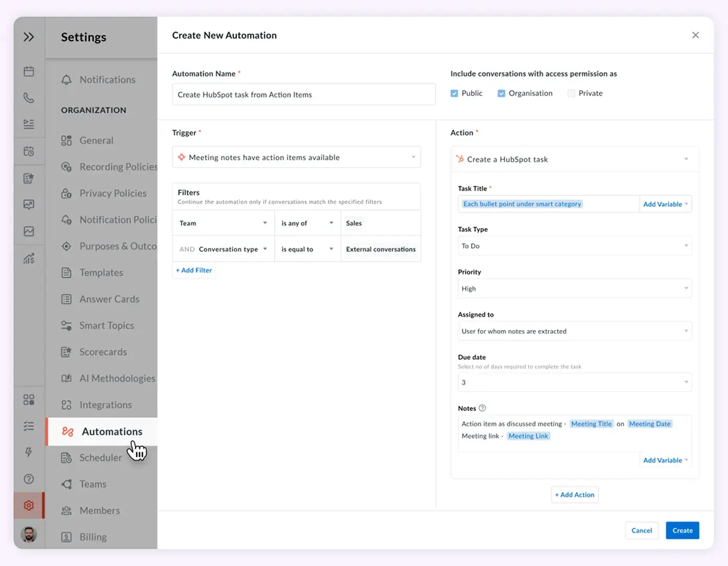
Task: Click the Create button
Action: point(683,530)
